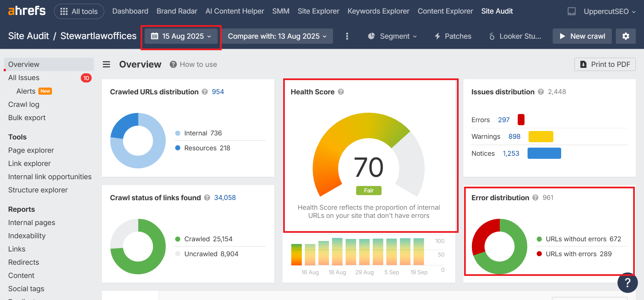The width and height of the screenshot is (644, 300).
Task: Open help tooltip for Error distribution
Action: click(535, 198)
